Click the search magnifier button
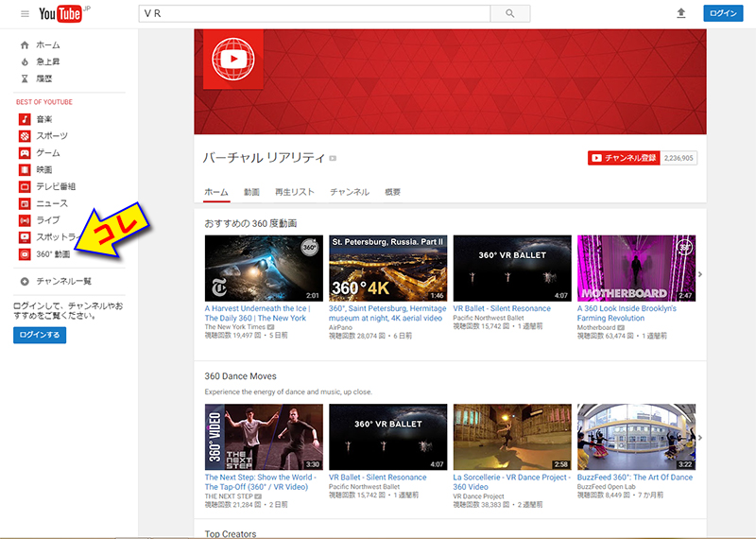The width and height of the screenshot is (756, 539). pos(510,13)
